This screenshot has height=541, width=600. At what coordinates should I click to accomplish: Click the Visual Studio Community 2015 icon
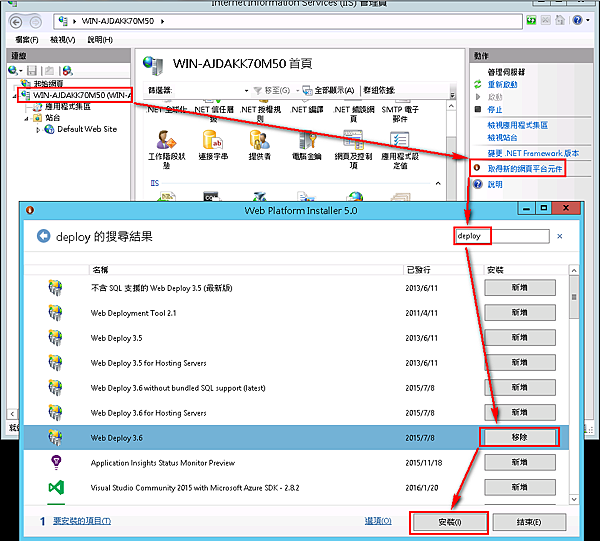click(x=56, y=487)
